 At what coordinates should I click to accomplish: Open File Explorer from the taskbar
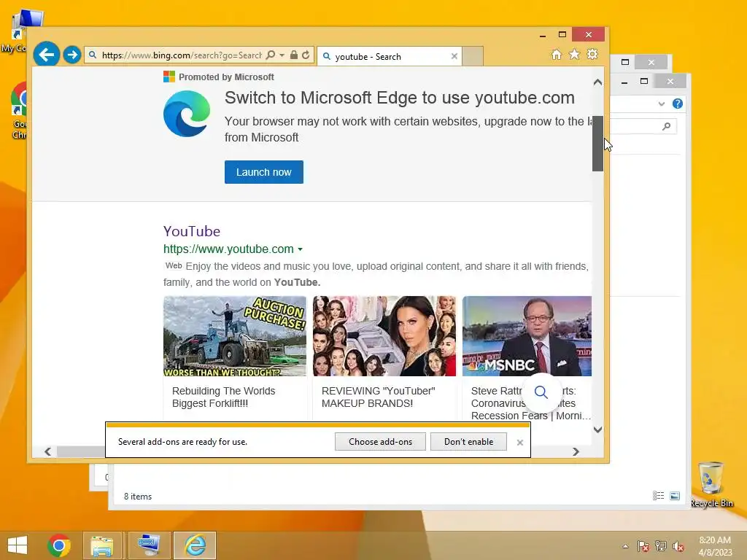pyautogui.click(x=102, y=545)
